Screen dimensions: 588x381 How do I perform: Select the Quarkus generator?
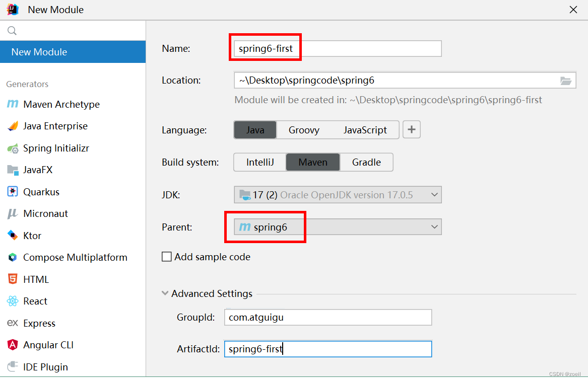tap(73, 192)
